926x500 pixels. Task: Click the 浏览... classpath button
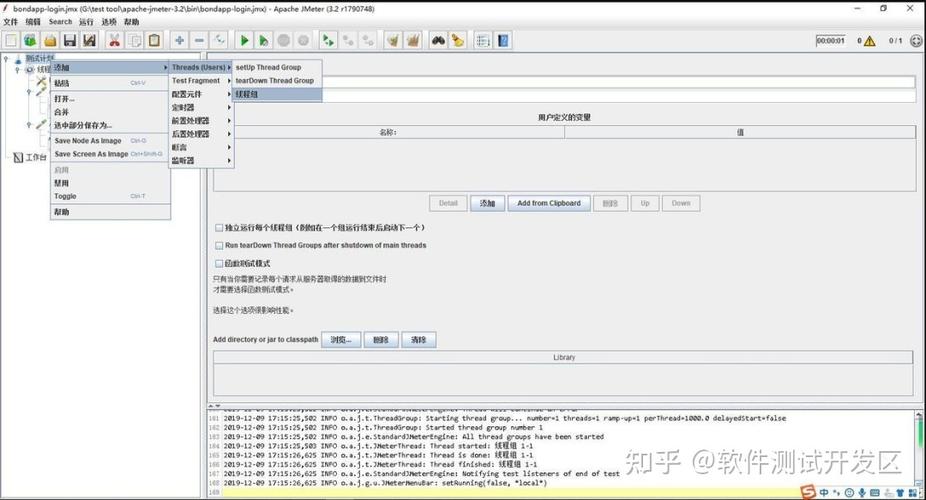pos(341,339)
